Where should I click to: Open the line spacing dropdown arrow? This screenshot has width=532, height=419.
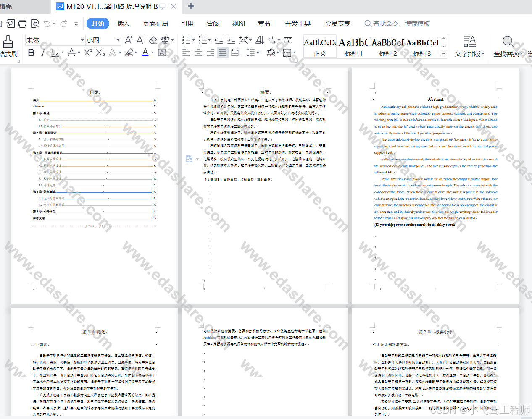tap(258, 53)
